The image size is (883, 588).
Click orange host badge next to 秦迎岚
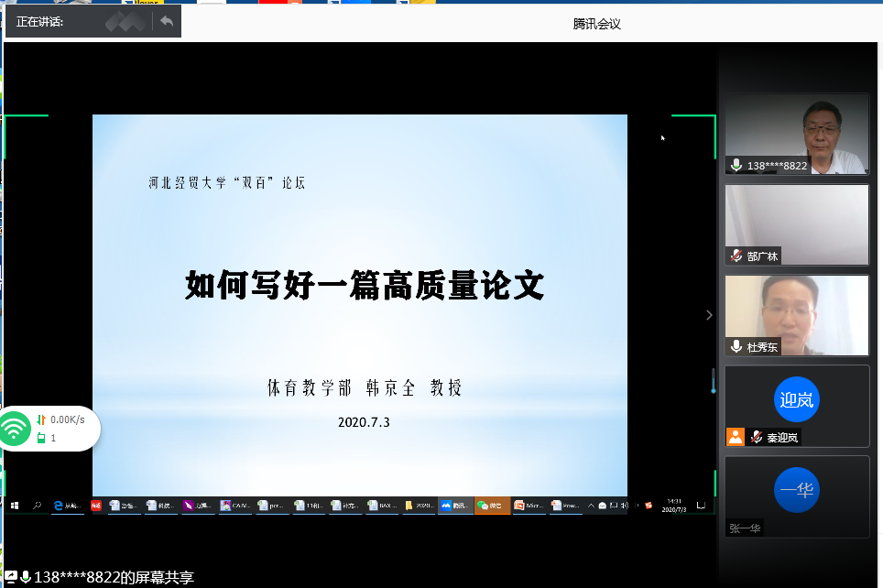pyautogui.click(x=736, y=437)
